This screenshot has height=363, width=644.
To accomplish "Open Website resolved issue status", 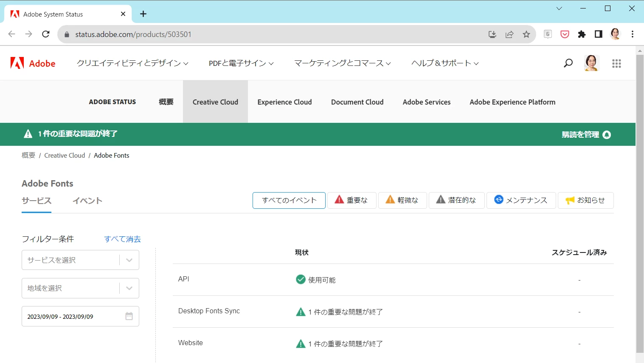I will click(339, 343).
